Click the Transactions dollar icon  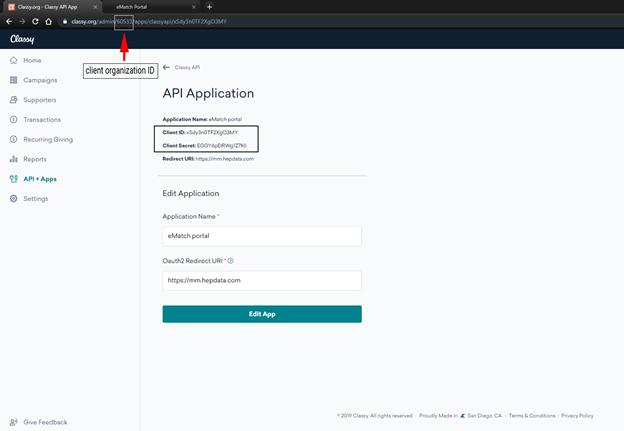(14, 119)
